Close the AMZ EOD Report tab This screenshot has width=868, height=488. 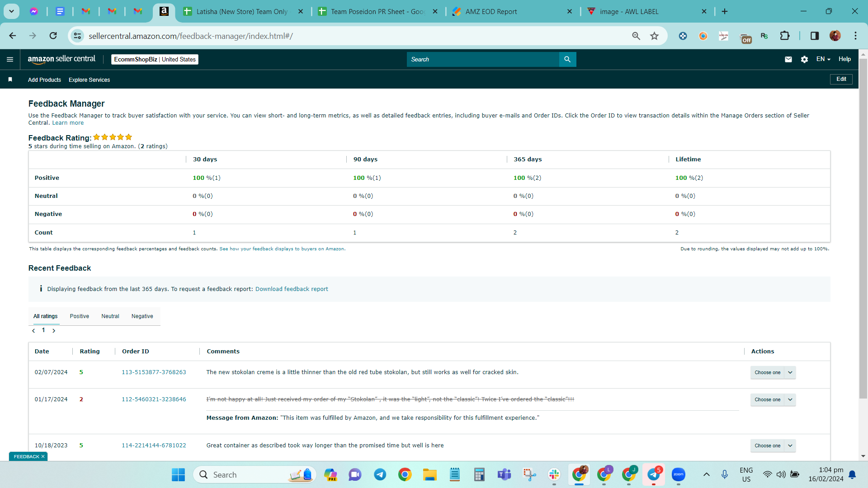click(x=570, y=12)
